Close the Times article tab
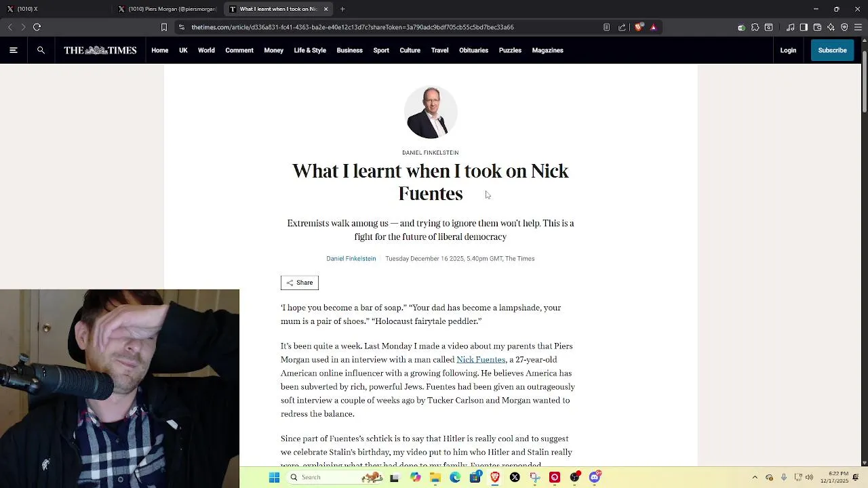The image size is (868, 488). pos(325,9)
